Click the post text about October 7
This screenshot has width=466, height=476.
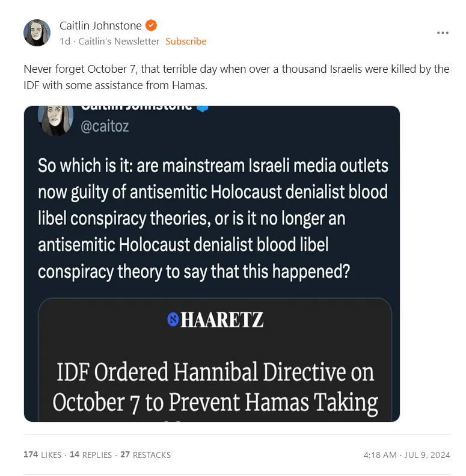236,77
